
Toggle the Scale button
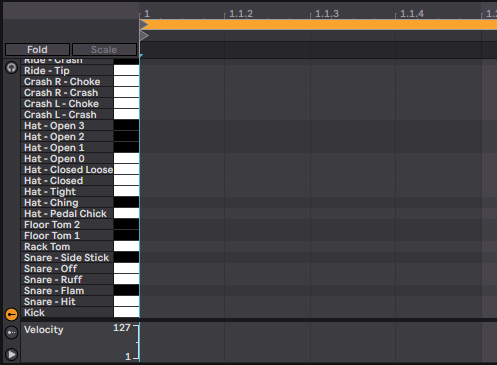click(x=104, y=50)
